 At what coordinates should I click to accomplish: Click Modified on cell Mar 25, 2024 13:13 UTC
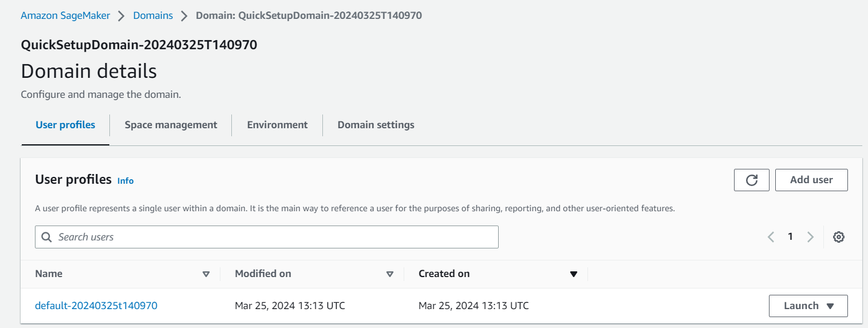290,306
